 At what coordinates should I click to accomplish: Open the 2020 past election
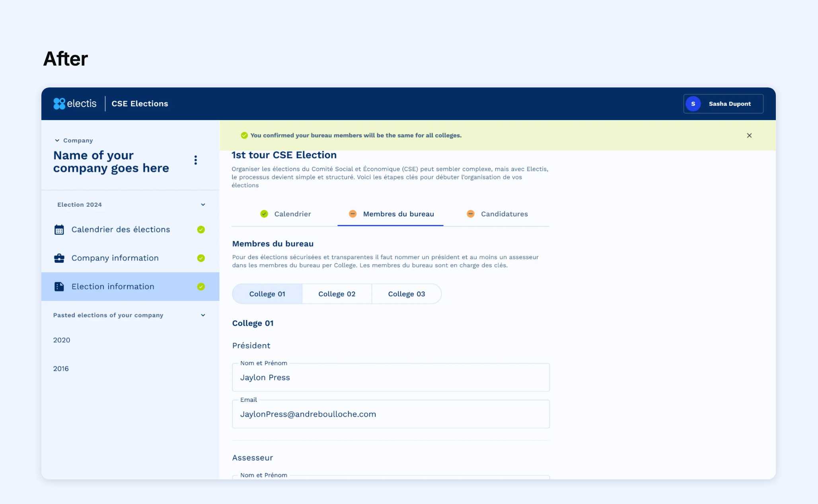(x=62, y=340)
